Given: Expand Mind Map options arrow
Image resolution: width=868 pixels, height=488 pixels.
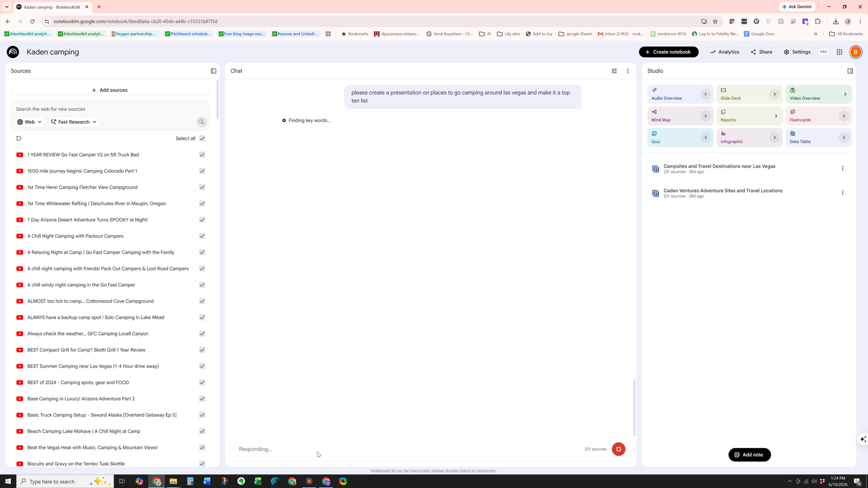Looking at the screenshot, I should [x=705, y=116].
